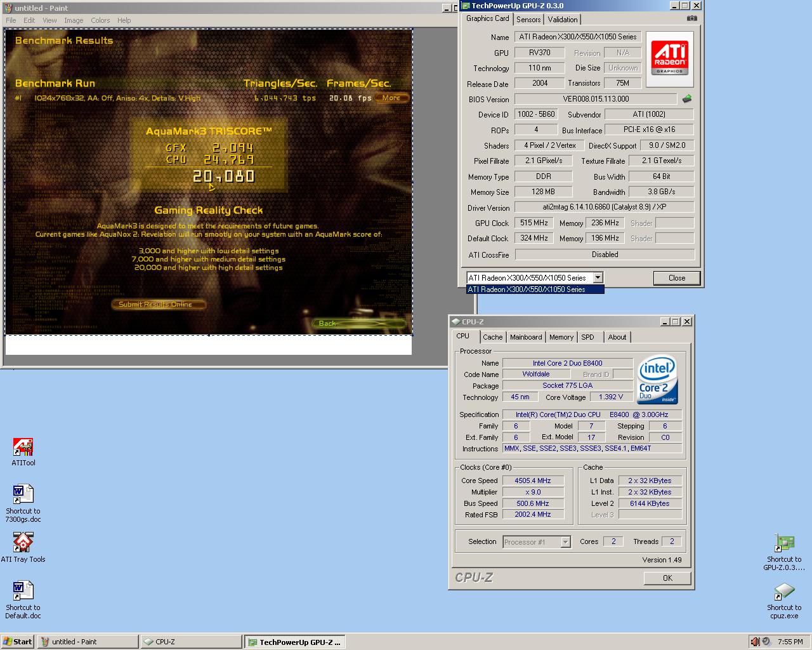Image resolution: width=812 pixels, height=650 pixels.
Task: Click the Core Voltage 1.392 V value
Action: click(x=611, y=397)
